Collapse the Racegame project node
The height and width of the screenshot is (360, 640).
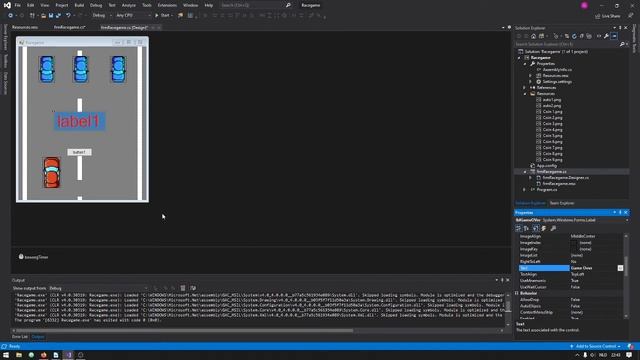(x=519, y=58)
